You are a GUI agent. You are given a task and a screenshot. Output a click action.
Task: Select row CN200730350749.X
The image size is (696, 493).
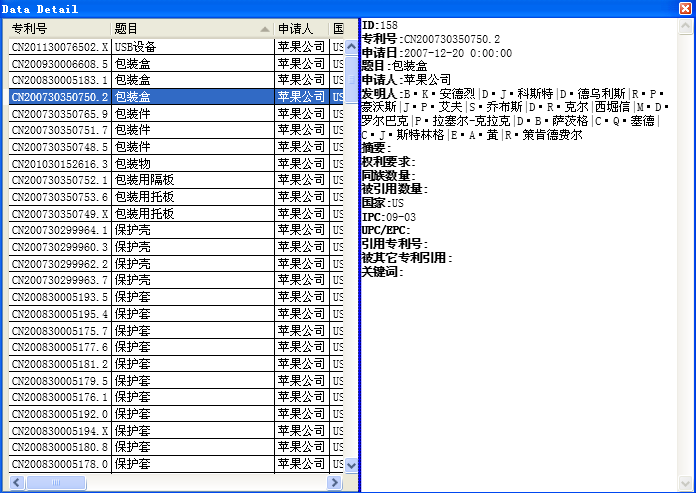pyautogui.click(x=177, y=214)
